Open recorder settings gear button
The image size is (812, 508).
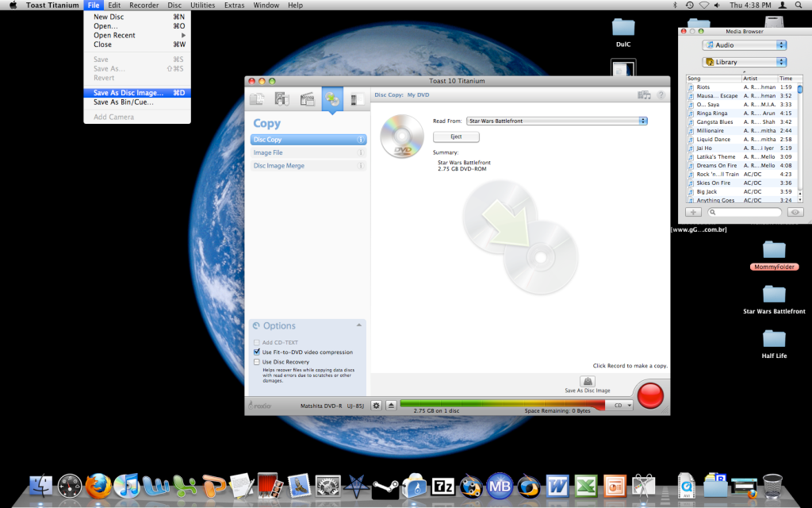(377, 406)
